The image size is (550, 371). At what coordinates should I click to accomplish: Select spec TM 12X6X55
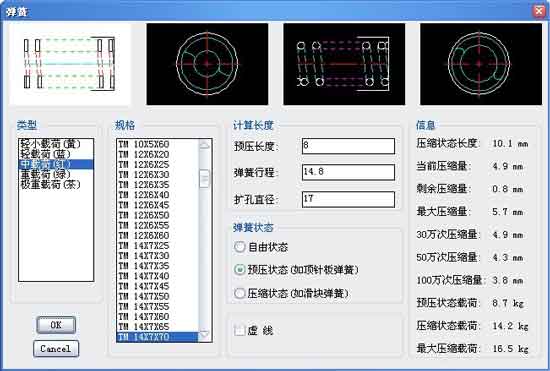click(x=157, y=225)
